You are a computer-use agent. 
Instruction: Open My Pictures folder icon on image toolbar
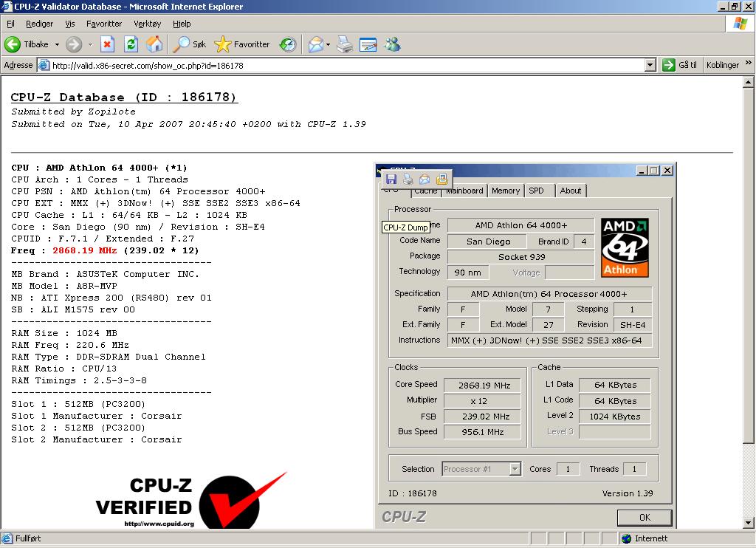point(441,179)
